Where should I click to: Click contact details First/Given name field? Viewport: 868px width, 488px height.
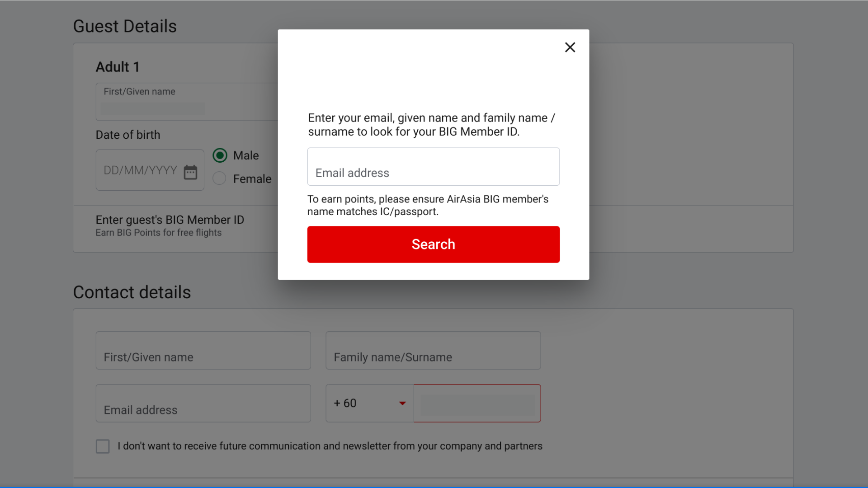(203, 351)
